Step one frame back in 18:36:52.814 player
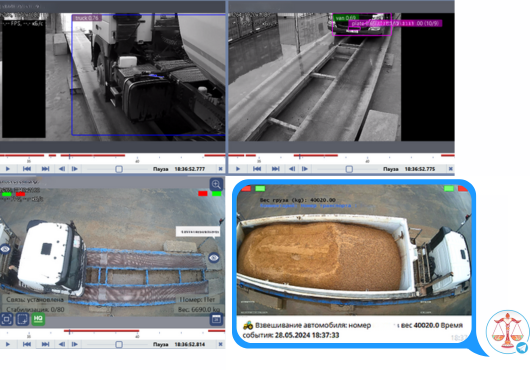Image resolution: width=530 pixels, height=370 pixels. point(62,344)
